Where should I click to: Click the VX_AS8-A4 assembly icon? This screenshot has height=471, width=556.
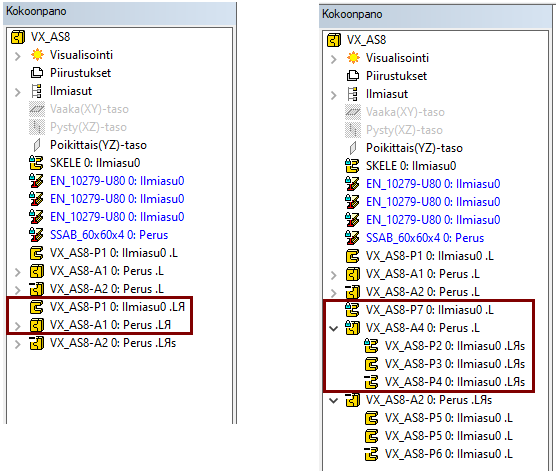pos(352,328)
